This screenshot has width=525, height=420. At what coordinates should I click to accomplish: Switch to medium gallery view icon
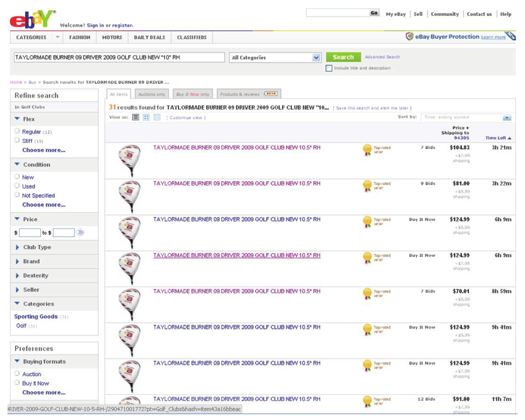tap(146, 117)
